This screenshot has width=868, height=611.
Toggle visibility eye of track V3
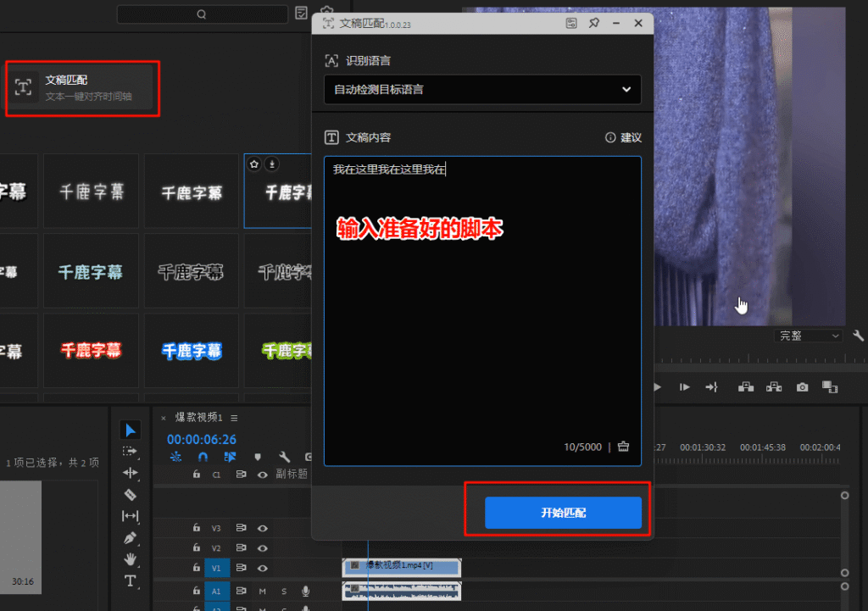(263, 528)
